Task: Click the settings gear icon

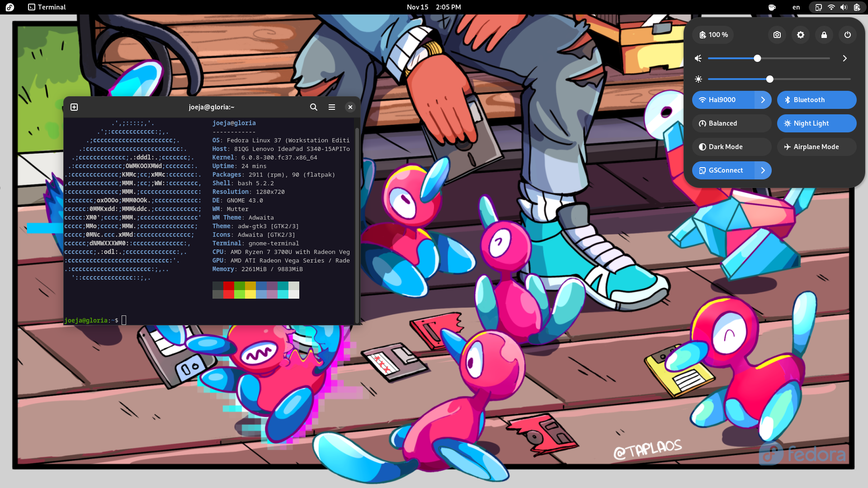Action: pos(801,34)
